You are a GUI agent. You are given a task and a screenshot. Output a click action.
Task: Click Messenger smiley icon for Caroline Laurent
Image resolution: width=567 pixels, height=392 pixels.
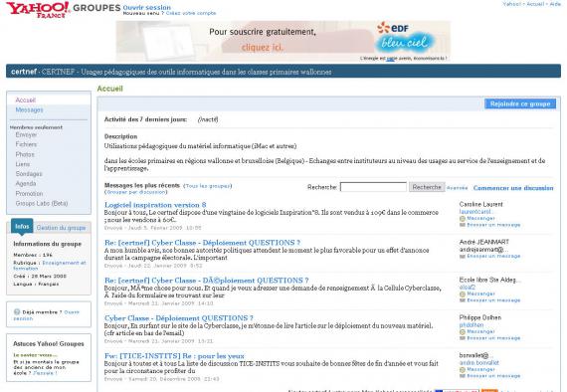463,219
